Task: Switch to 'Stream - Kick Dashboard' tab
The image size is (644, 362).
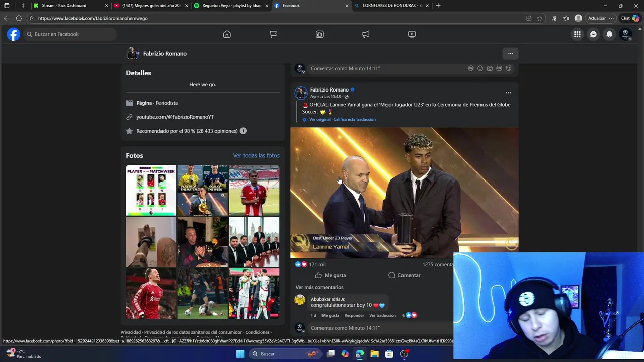Action: click(x=71, y=5)
